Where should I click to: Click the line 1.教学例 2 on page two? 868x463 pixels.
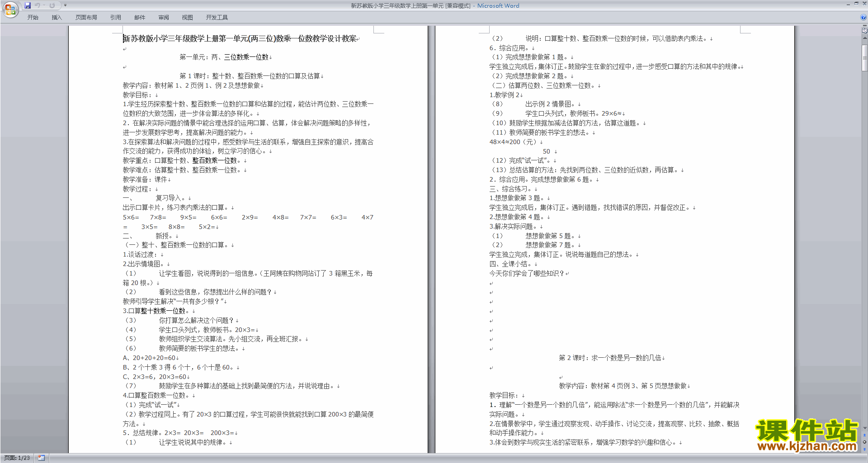pos(505,95)
